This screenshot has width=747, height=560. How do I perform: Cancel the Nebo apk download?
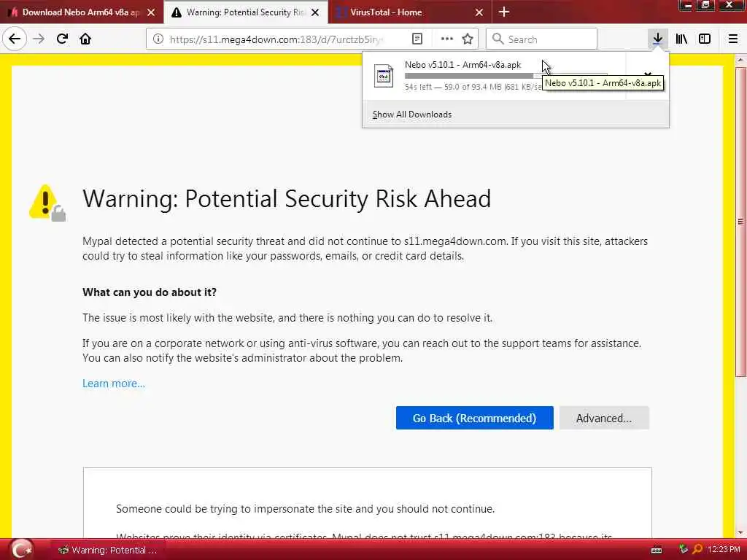click(x=648, y=75)
